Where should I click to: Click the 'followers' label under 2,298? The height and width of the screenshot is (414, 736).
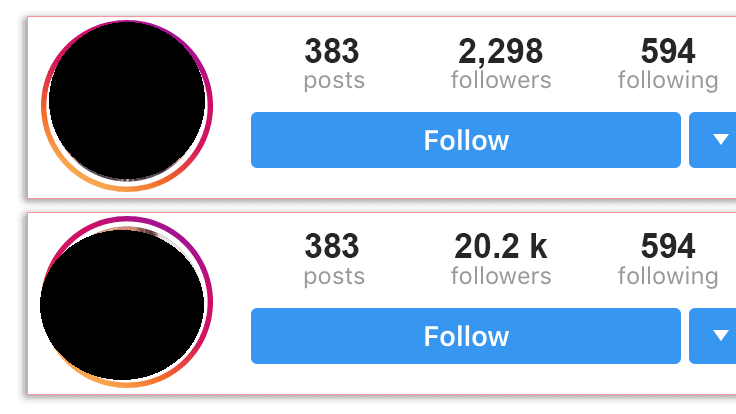coord(501,80)
